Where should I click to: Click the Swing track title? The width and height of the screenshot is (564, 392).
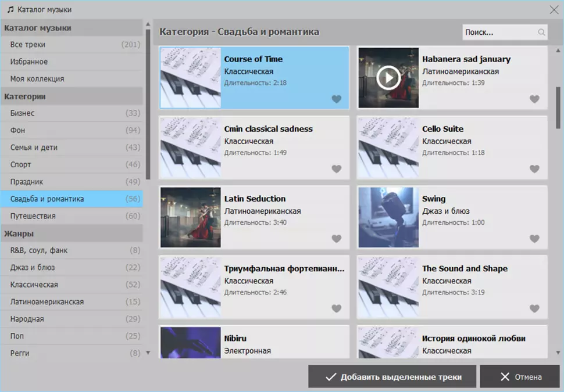(433, 199)
